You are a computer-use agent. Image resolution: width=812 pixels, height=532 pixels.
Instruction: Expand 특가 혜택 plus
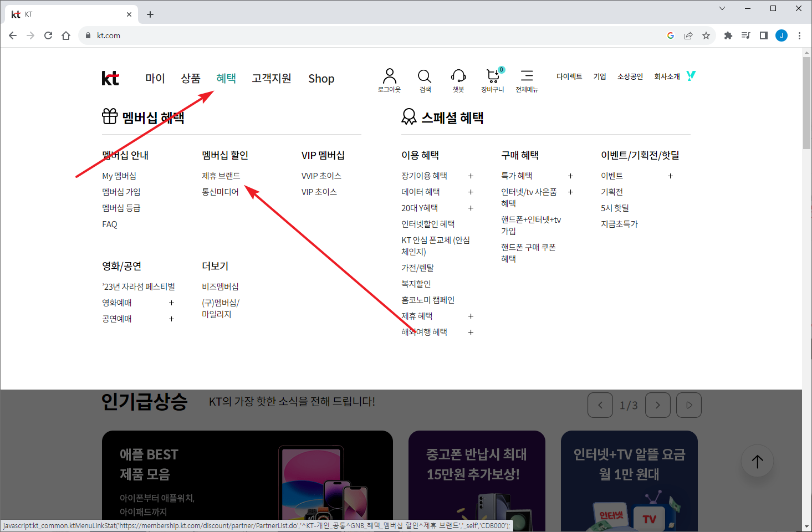(x=570, y=176)
